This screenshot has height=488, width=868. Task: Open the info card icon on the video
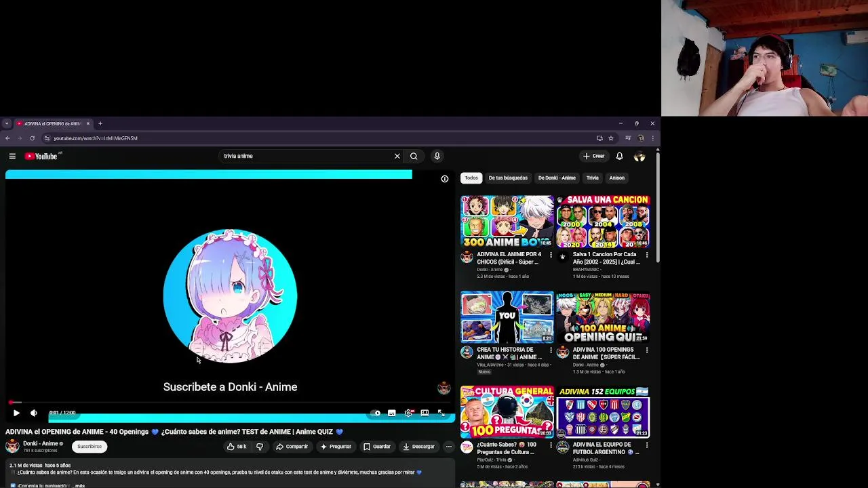[445, 179]
